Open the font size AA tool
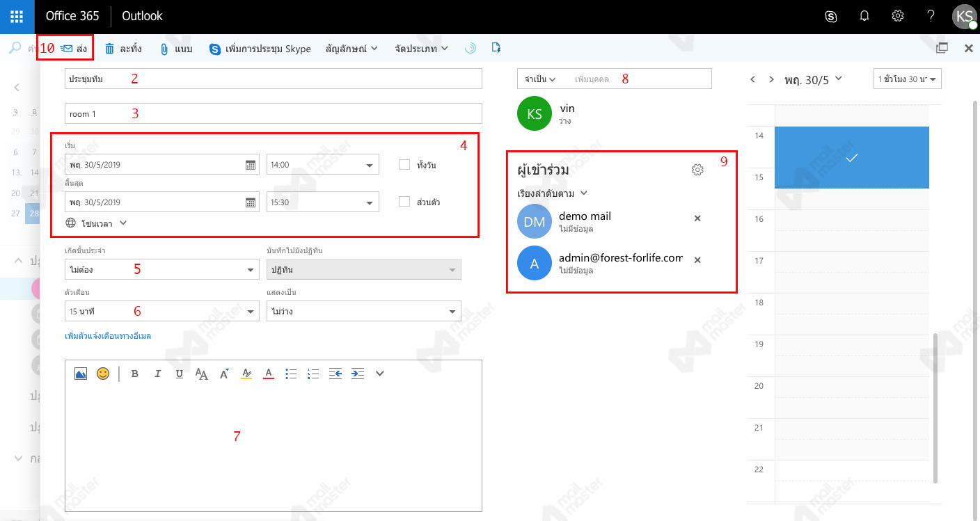The image size is (980, 521). (202, 374)
